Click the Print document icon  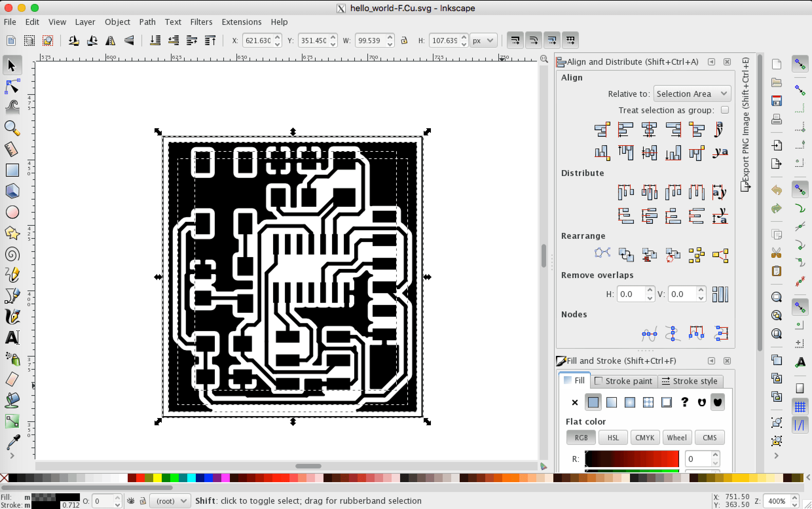pos(776,119)
